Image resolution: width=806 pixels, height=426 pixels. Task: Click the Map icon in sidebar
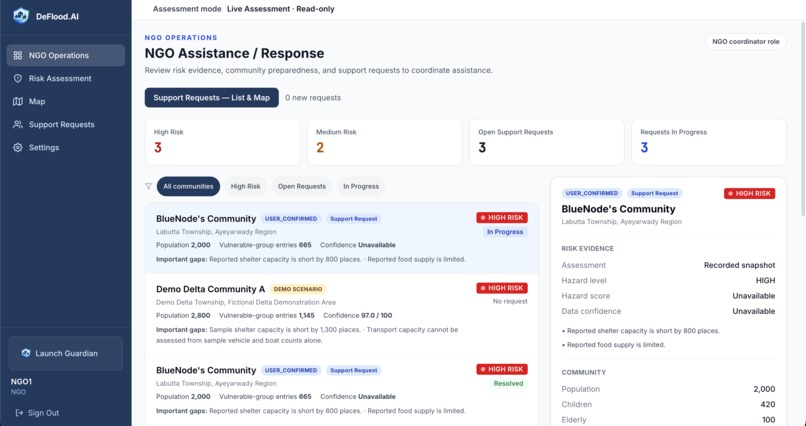18,101
